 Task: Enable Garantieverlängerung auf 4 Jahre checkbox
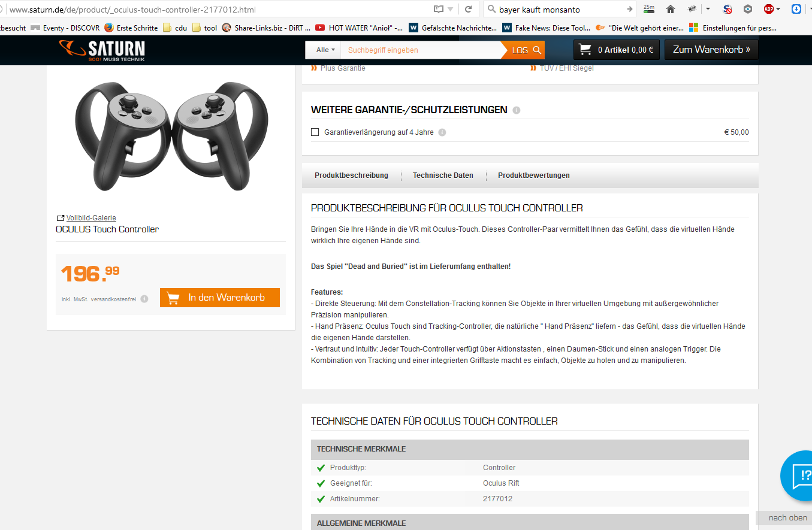coord(315,132)
